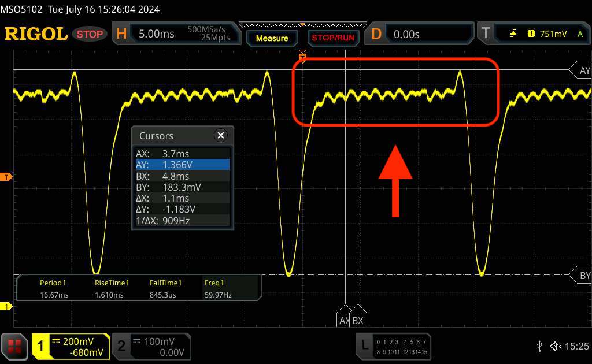Click the RIGOL logo
Screen dimensions: 592x364
pyautogui.click(x=36, y=34)
